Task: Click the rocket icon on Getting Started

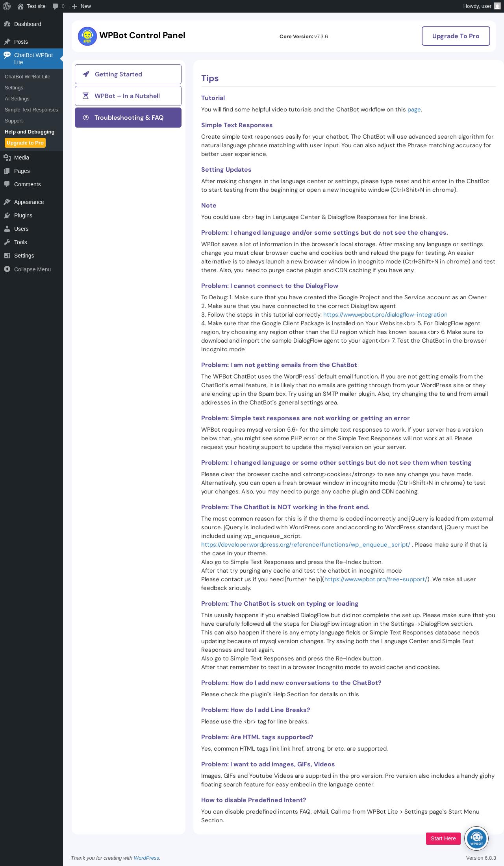Action: [86, 74]
